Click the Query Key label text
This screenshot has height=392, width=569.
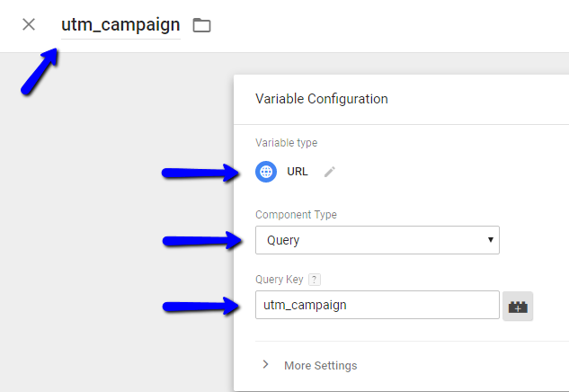pos(279,281)
